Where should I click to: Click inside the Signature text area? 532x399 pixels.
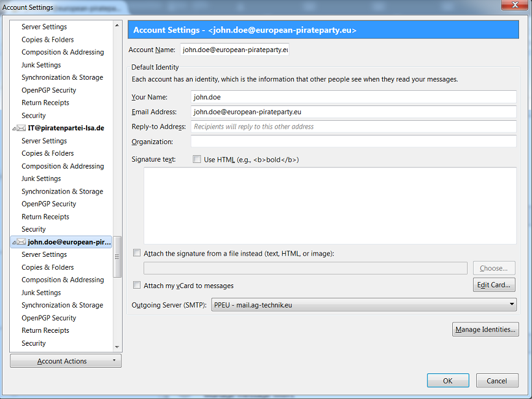(330, 206)
